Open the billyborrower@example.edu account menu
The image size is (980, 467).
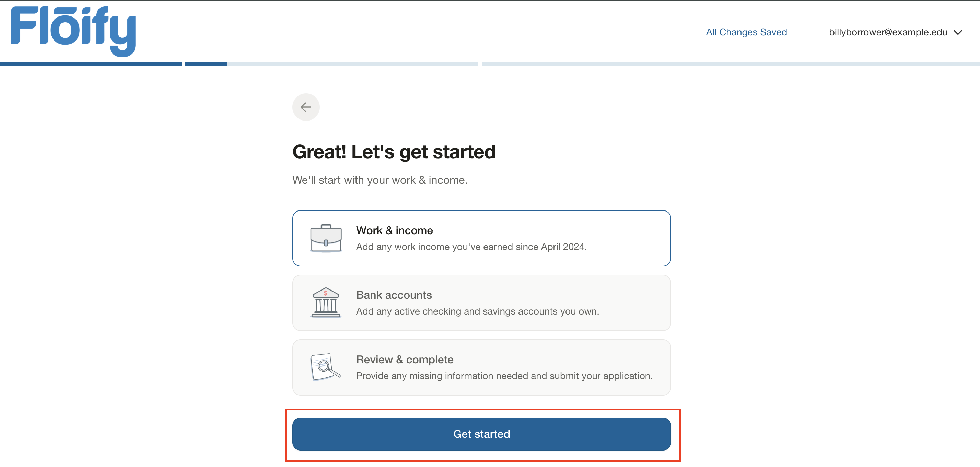tap(888, 32)
